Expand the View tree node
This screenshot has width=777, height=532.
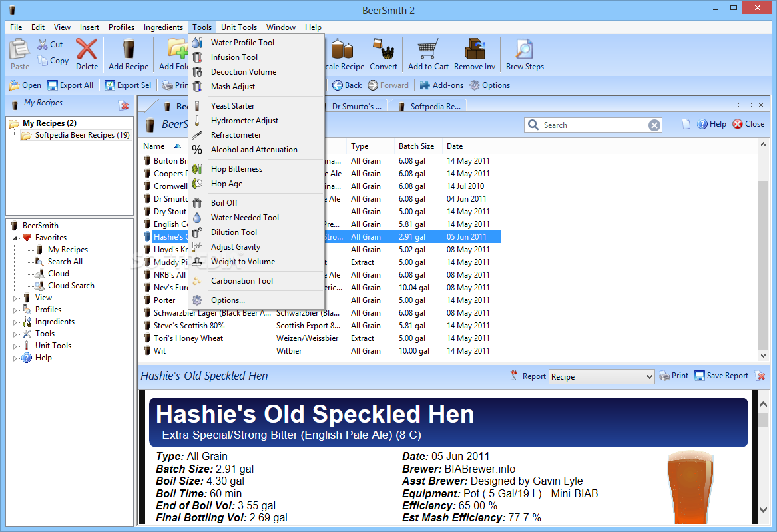pos(15,298)
